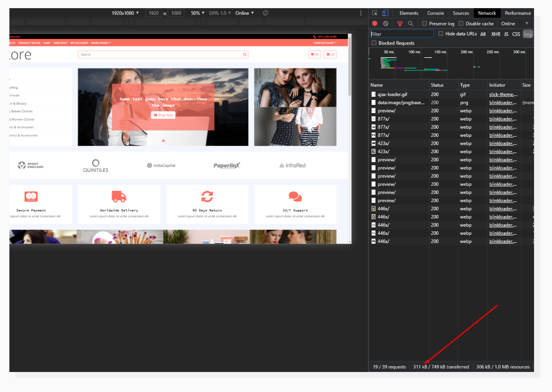Screen dimensions: 552x392
Task: Open the slick-theme initiator link for ajax-loader.gif
Action: tap(503, 94)
